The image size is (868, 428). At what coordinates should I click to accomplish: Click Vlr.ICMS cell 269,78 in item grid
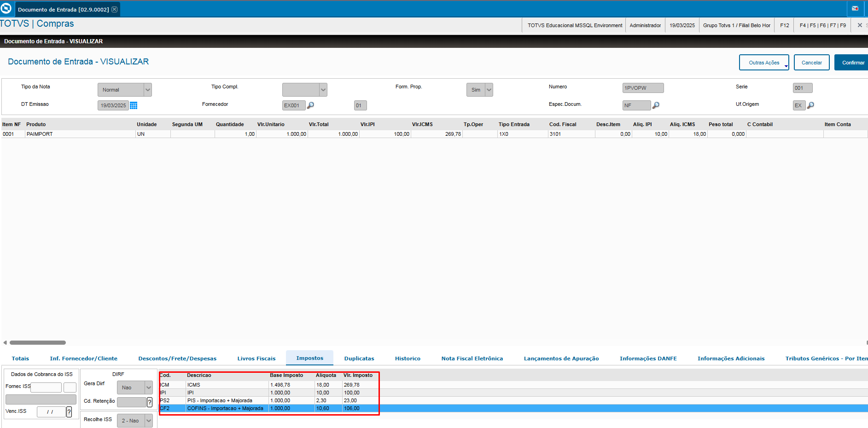pyautogui.click(x=437, y=134)
